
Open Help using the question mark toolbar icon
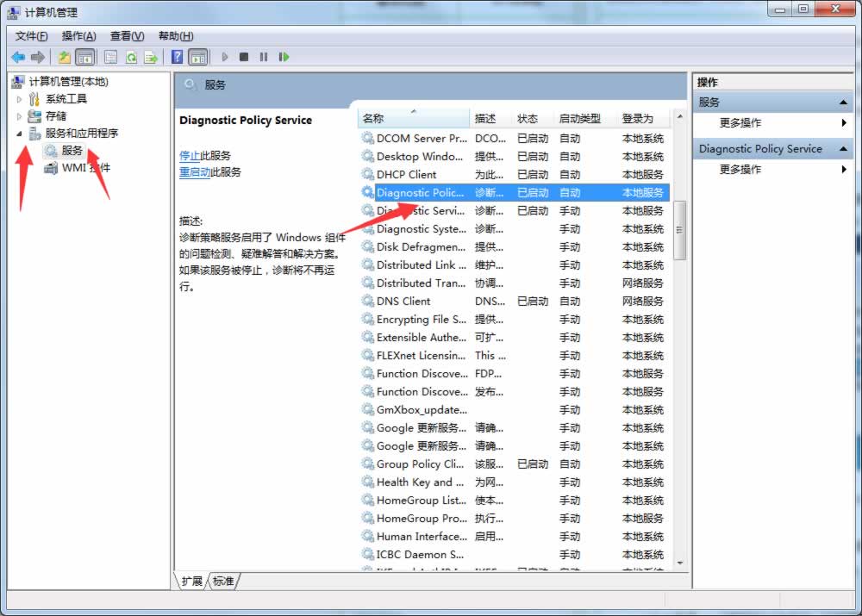pos(178,57)
